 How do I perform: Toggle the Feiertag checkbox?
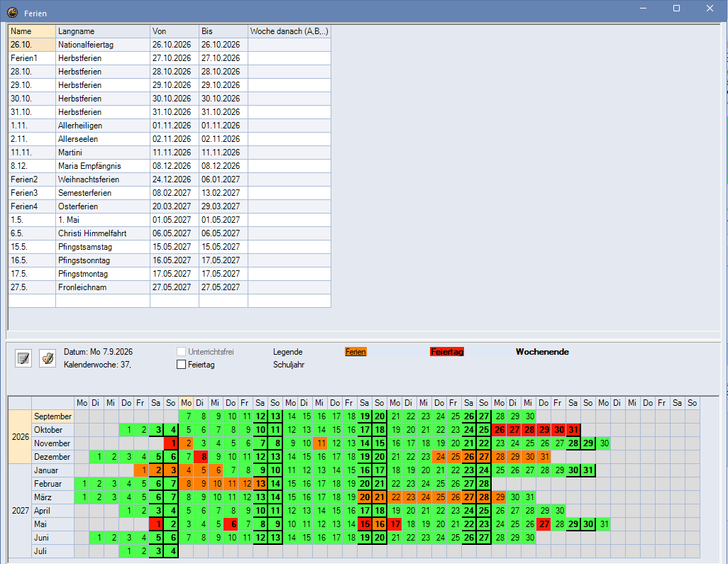[x=182, y=365]
